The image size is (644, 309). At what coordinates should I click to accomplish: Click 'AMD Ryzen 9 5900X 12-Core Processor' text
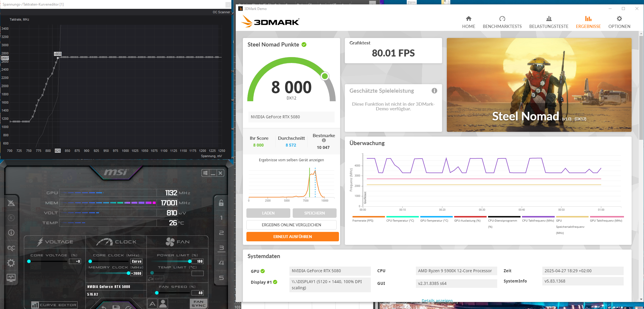point(455,271)
